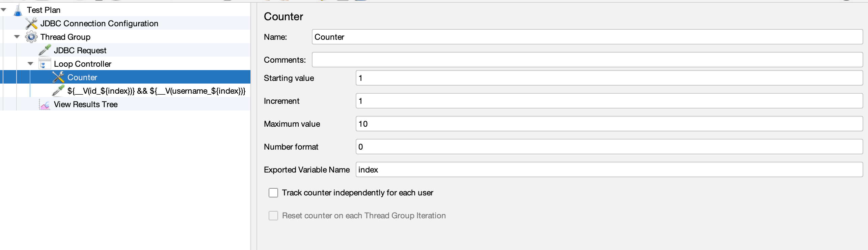
Task: Select the View Results Tree item
Action: tap(86, 104)
